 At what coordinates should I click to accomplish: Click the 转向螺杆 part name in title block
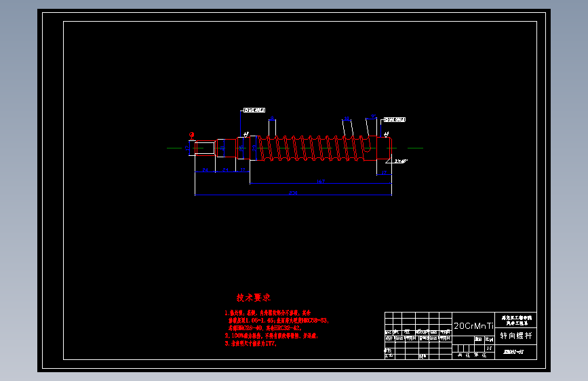click(515, 336)
